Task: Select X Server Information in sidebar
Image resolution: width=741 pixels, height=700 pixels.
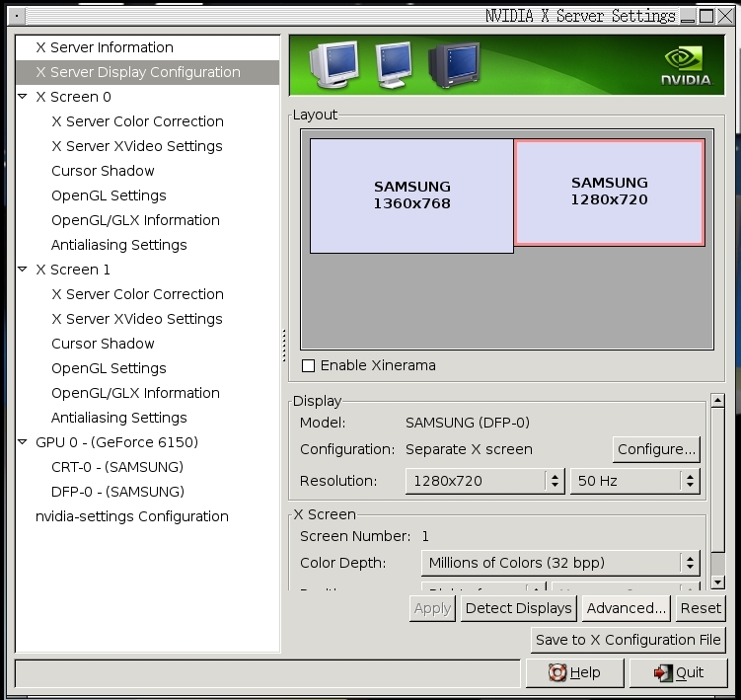Action: [105, 47]
